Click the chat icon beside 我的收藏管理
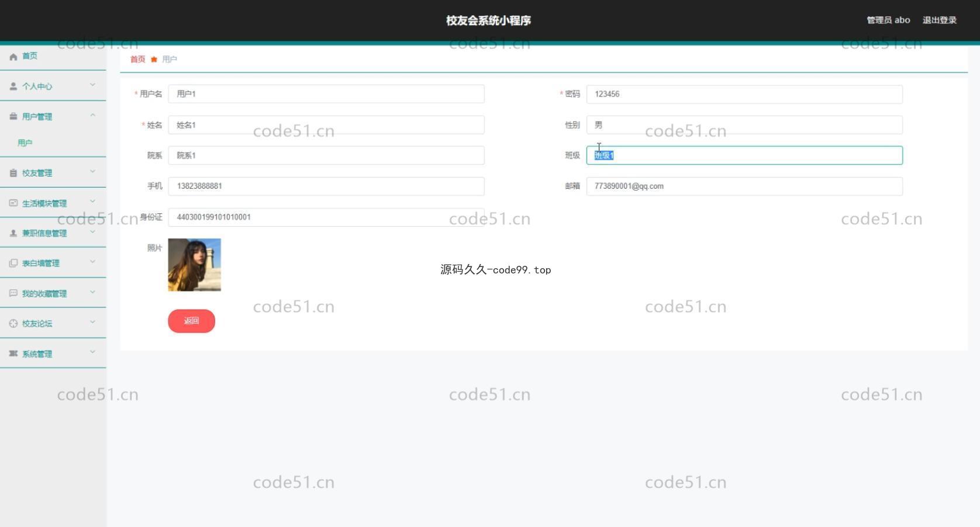Screen dimensions: 980x527 coord(13,293)
